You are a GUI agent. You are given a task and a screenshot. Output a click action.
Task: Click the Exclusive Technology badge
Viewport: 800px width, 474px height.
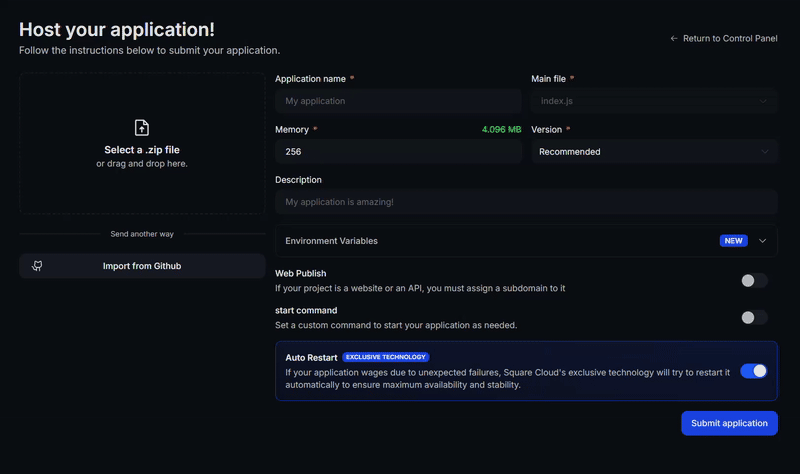pyautogui.click(x=386, y=357)
